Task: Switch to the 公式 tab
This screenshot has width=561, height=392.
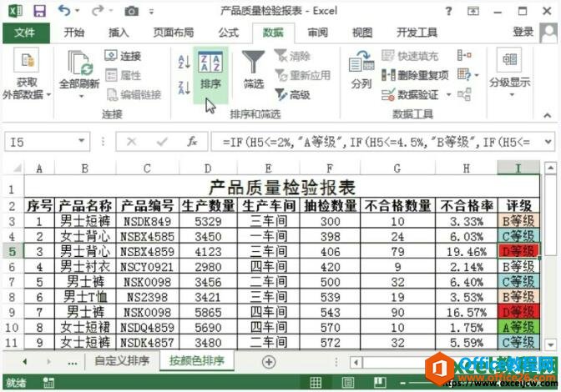Action: point(229,33)
